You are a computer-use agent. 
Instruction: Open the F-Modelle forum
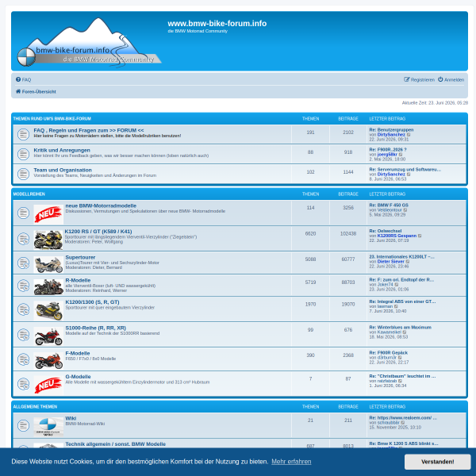tap(78, 353)
